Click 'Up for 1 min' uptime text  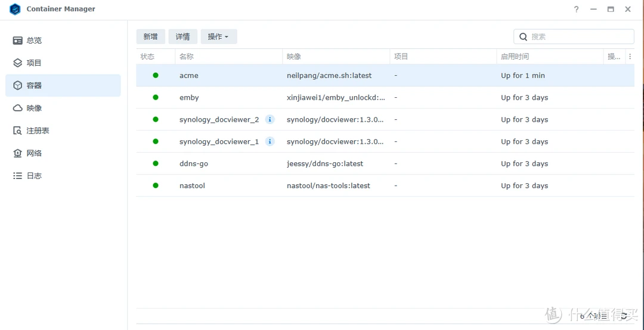pos(523,76)
